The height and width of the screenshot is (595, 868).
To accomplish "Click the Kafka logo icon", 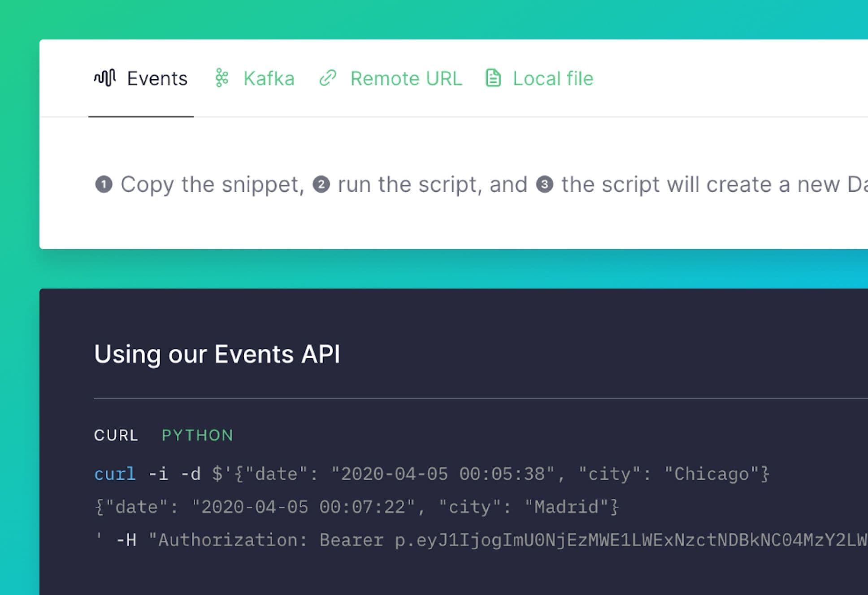I will [x=221, y=78].
